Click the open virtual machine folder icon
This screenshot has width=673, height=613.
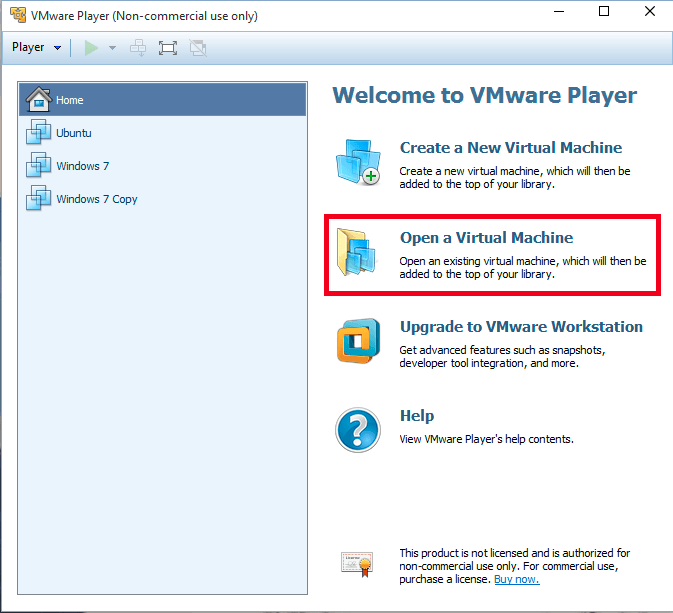356,252
